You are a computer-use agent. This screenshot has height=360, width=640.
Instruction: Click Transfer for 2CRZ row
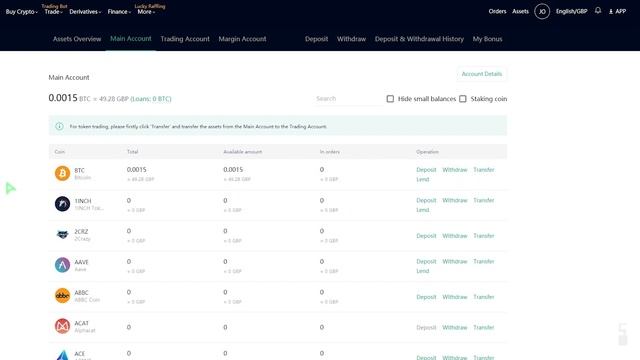point(484,236)
